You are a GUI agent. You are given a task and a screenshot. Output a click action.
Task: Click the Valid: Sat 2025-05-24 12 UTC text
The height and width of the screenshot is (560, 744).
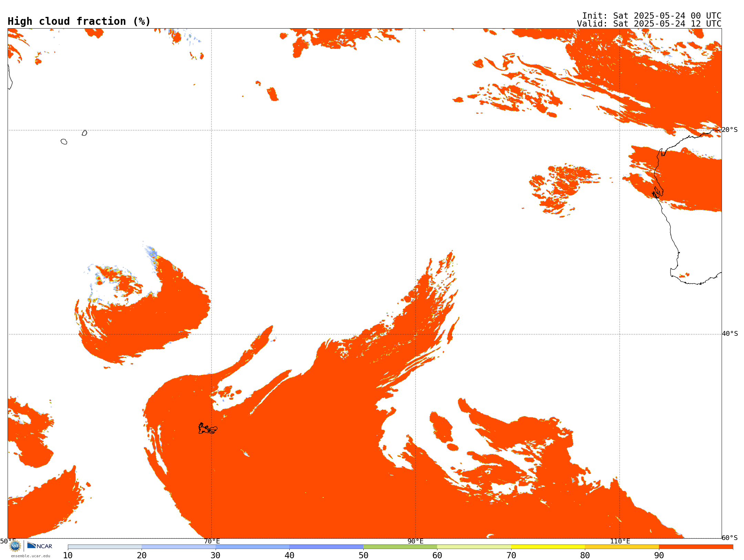point(649,24)
